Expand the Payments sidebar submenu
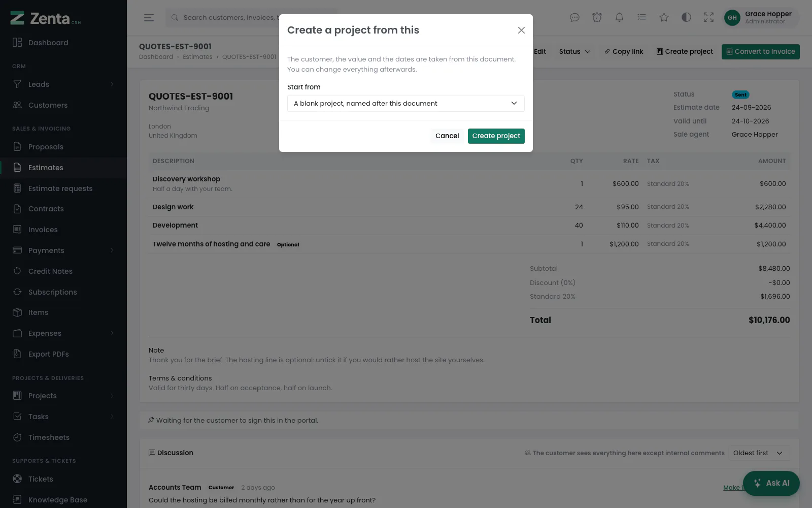This screenshot has height=508, width=812. (x=63, y=250)
